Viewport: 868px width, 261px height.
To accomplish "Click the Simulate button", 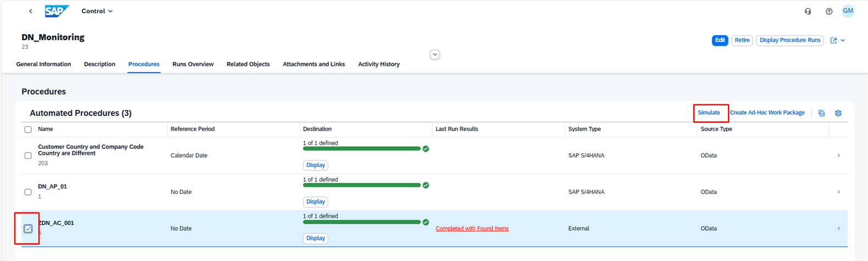I will click(709, 113).
